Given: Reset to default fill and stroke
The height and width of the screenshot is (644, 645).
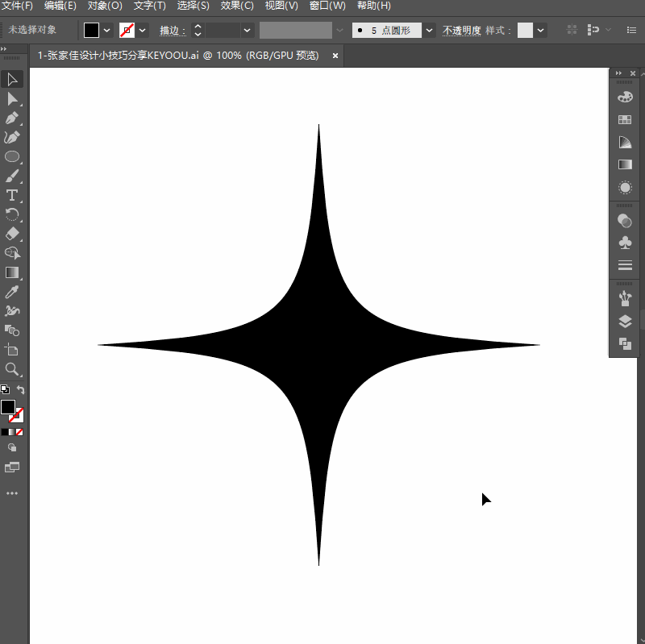Looking at the screenshot, I should (x=5, y=389).
